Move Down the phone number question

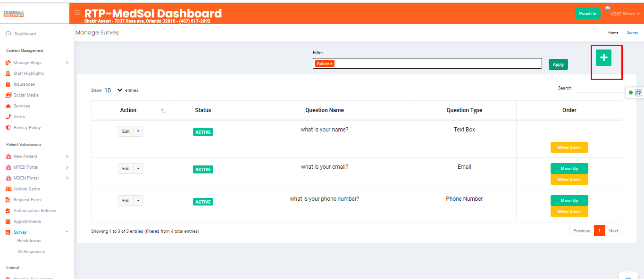569,212
